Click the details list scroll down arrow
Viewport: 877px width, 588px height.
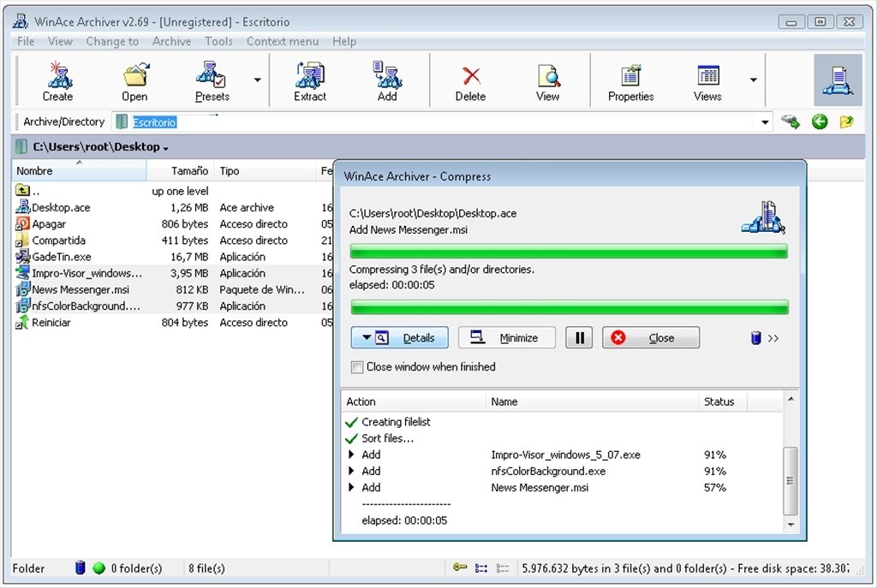[x=790, y=525]
